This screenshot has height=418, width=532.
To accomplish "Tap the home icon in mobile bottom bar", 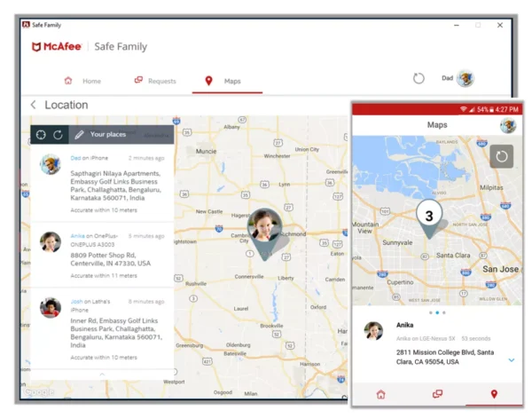I will pyautogui.click(x=380, y=394).
